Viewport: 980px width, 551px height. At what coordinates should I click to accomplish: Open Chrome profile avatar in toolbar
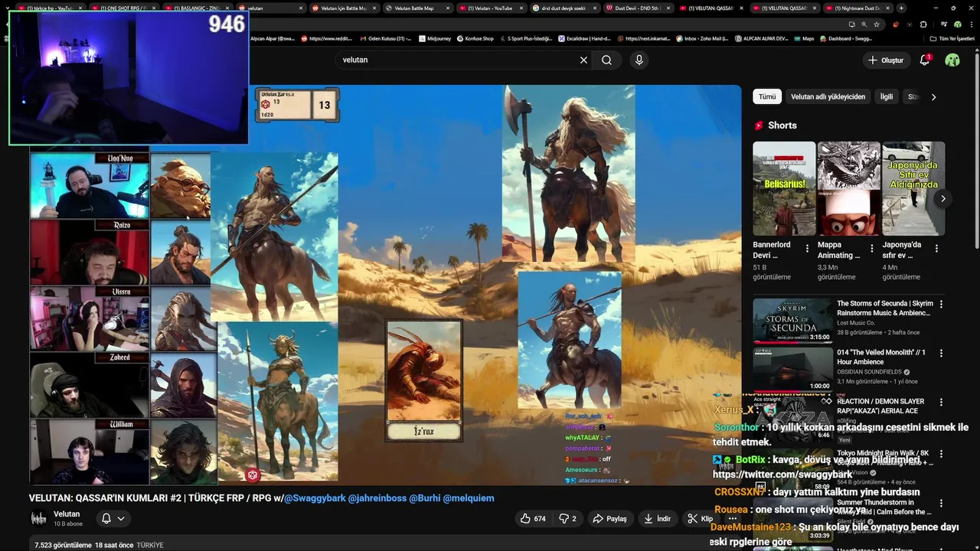pyautogui.click(x=957, y=24)
